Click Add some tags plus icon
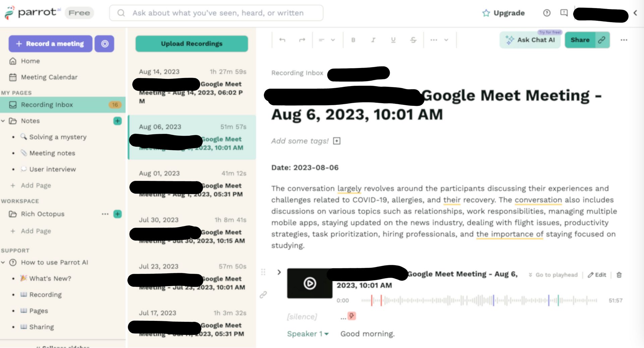Image resolution: width=644 pixels, height=348 pixels. coord(337,141)
